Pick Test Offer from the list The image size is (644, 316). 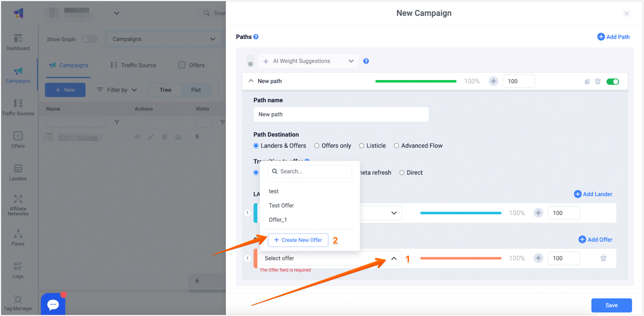click(x=281, y=206)
